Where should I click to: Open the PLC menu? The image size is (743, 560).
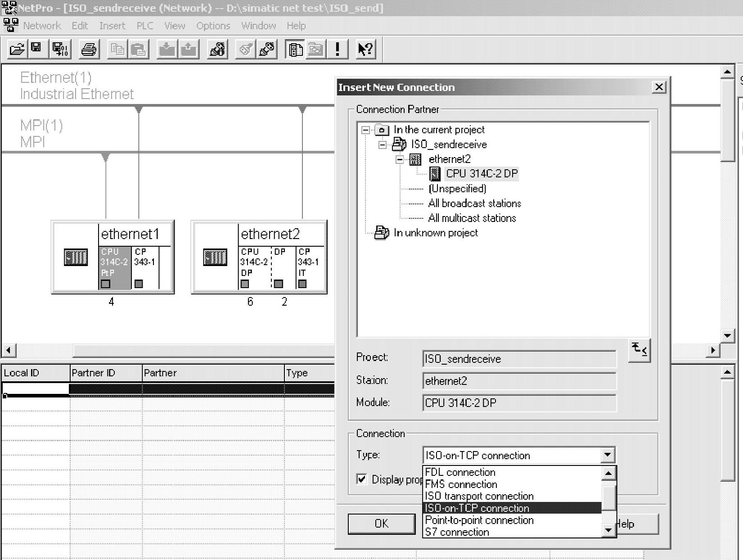click(145, 26)
